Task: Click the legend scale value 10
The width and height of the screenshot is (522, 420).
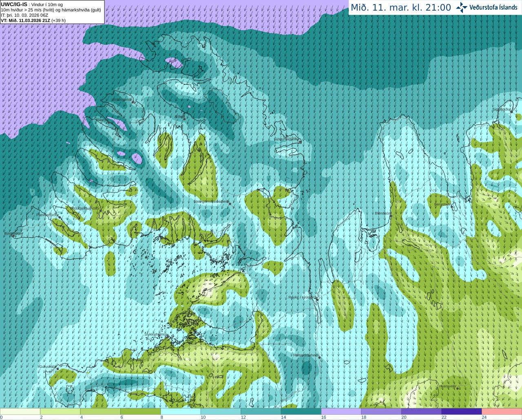Action: 203,417
